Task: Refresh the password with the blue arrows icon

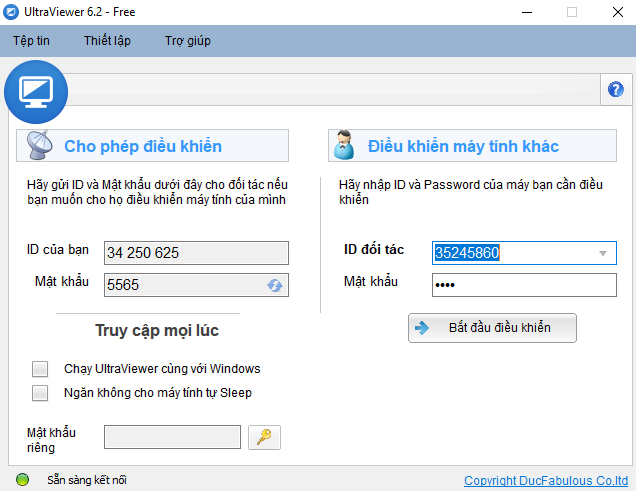Action: (275, 285)
